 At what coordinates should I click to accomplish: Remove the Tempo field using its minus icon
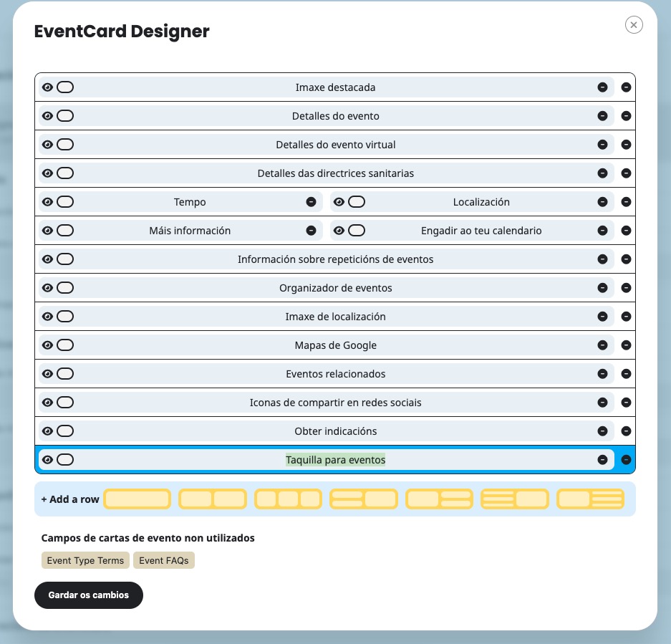pyautogui.click(x=311, y=202)
